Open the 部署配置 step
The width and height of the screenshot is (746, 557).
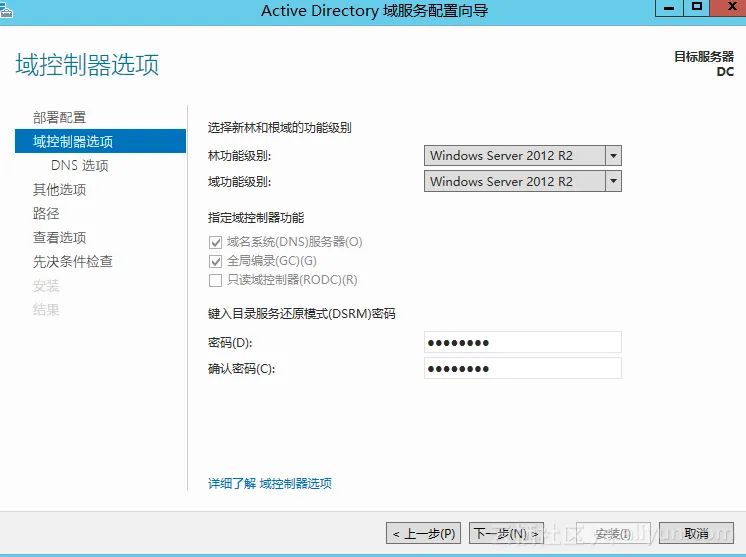click(59, 117)
